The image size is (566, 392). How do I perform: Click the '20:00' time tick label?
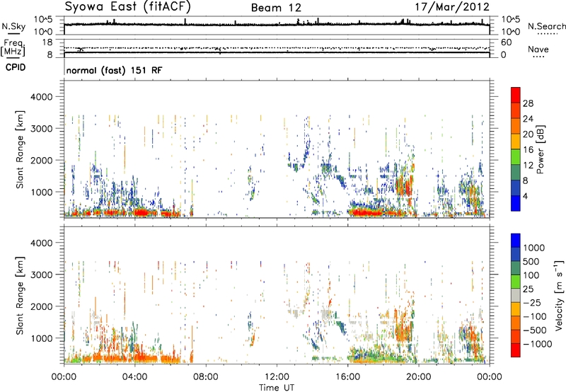[418, 377]
